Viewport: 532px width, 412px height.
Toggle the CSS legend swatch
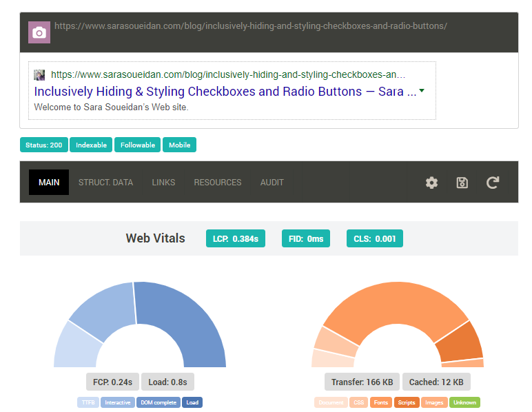[359, 402]
